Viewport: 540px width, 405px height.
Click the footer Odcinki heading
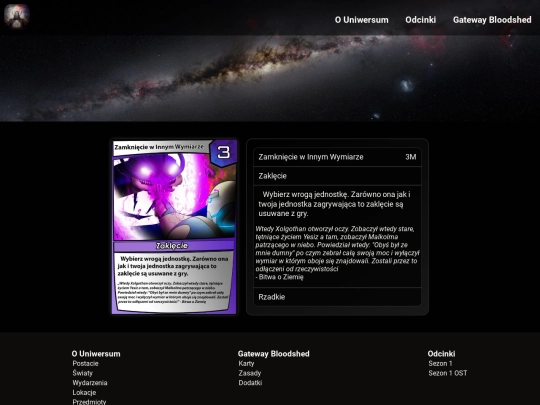point(442,354)
